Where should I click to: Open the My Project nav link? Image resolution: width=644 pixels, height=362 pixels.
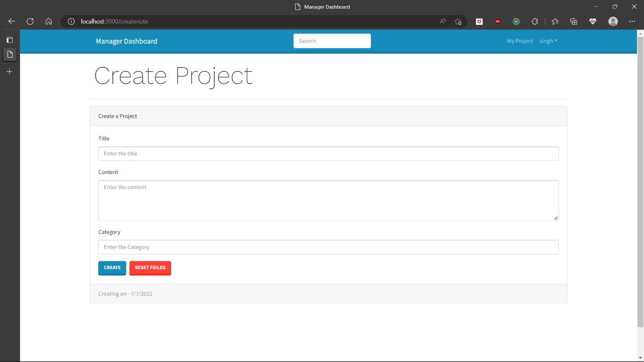(x=520, y=41)
